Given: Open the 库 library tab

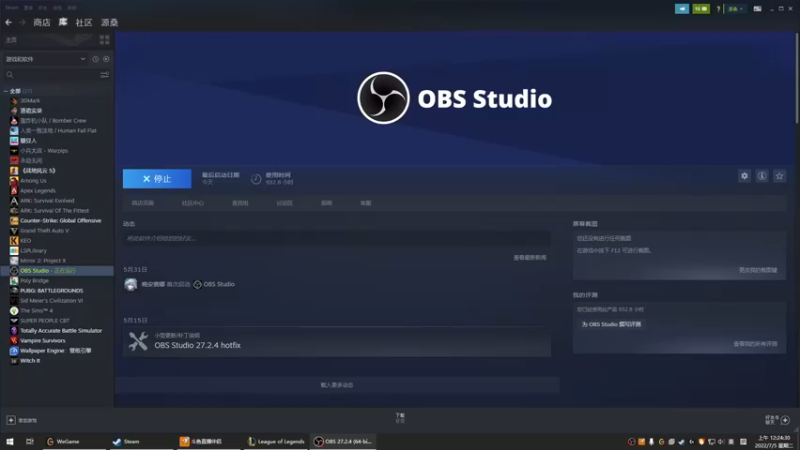Looking at the screenshot, I should click(x=63, y=22).
